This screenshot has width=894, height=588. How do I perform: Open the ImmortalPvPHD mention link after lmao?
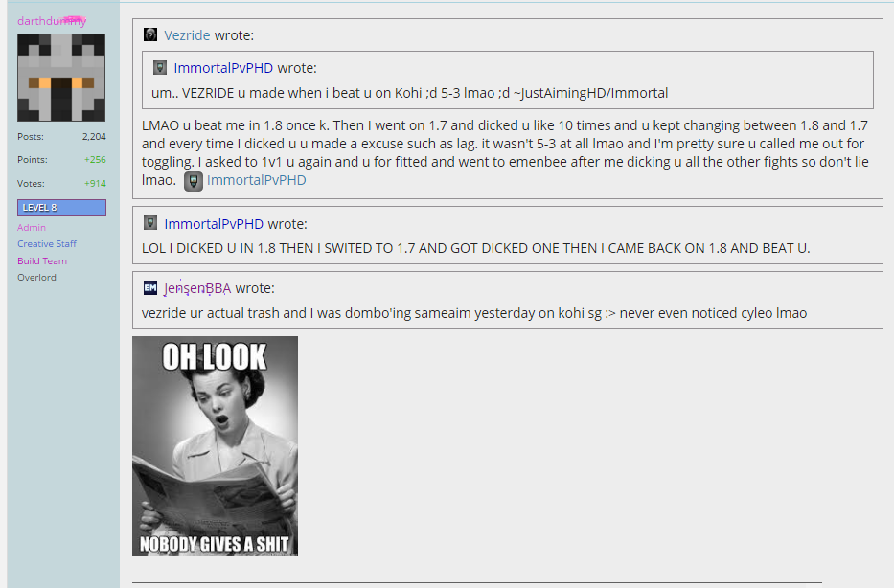(x=256, y=180)
